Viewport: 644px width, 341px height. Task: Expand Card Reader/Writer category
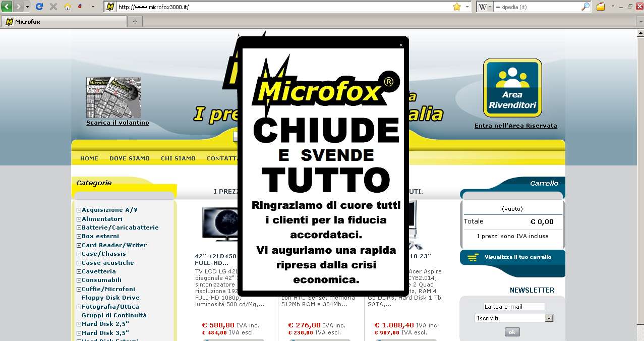click(79, 245)
